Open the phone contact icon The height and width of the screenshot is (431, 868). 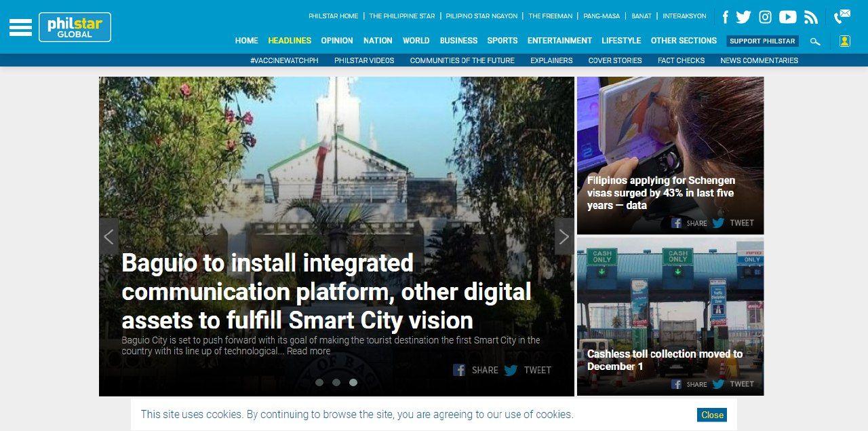[842, 16]
